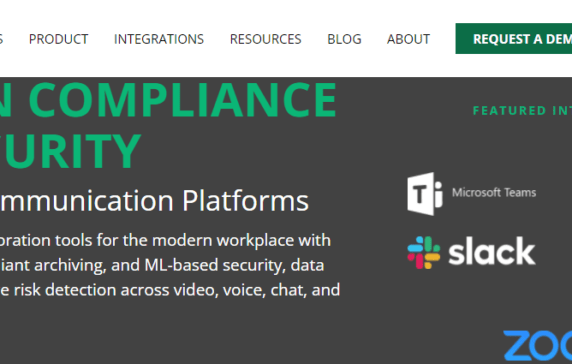Click the slack wordmark
The image size is (572, 364).
point(492,251)
